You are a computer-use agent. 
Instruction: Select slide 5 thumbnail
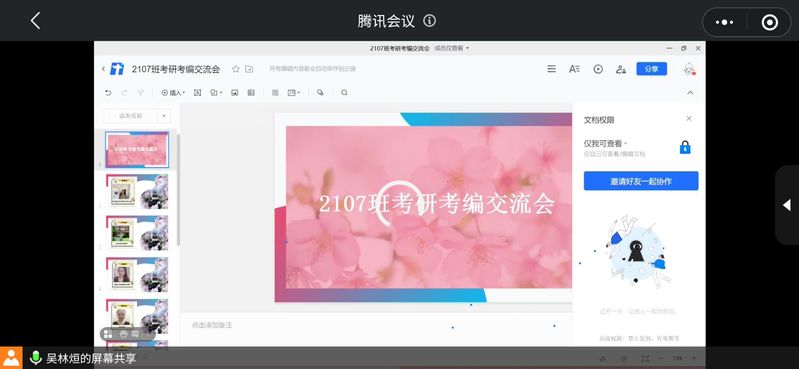pos(137,316)
